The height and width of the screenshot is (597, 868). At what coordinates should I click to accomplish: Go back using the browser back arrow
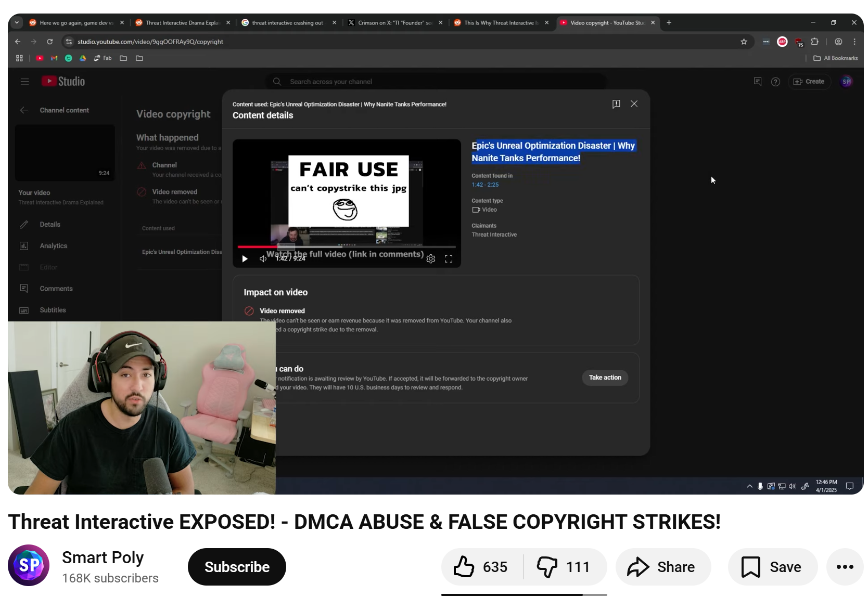[18, 42]
